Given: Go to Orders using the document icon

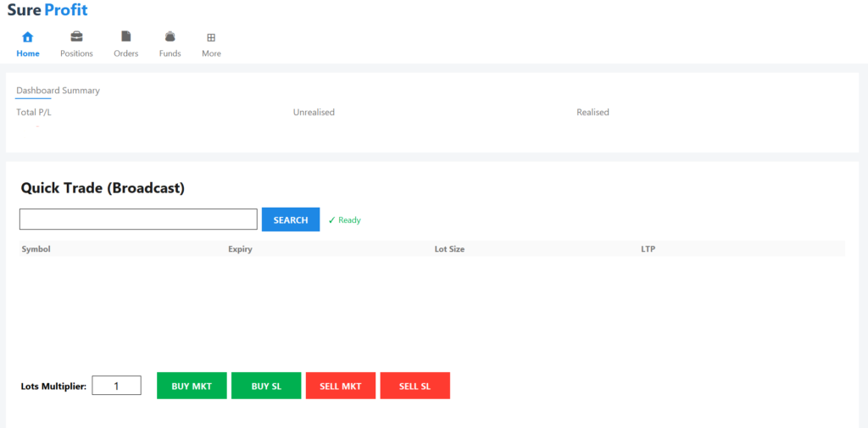Looking at the screenshot, I should (126, 37).
